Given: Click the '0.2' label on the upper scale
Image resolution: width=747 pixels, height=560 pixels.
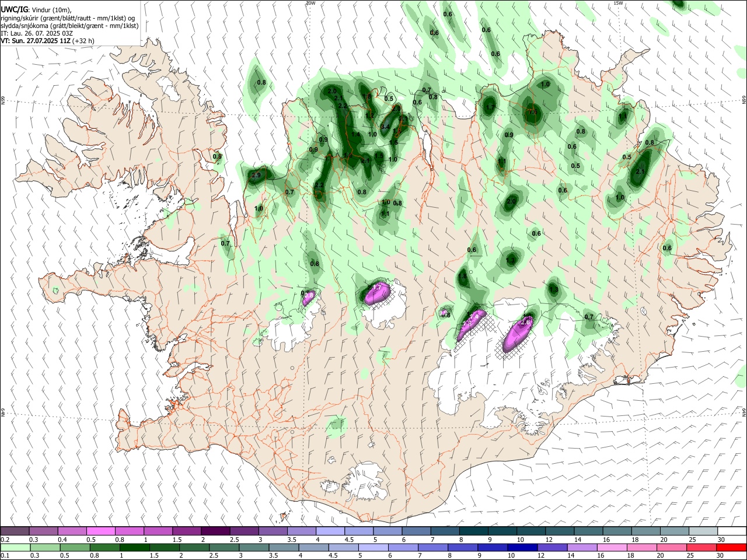Looking at the screenshot, I should (4, 540).
